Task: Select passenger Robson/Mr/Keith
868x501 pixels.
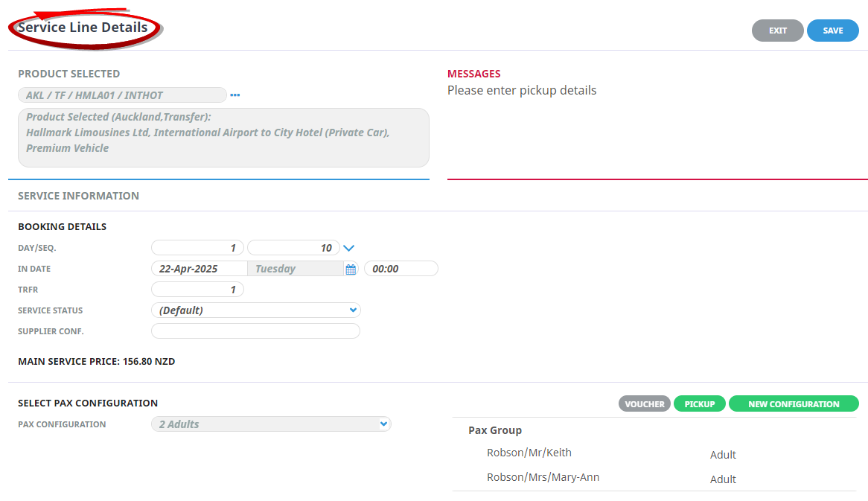Action: point(529,453)
